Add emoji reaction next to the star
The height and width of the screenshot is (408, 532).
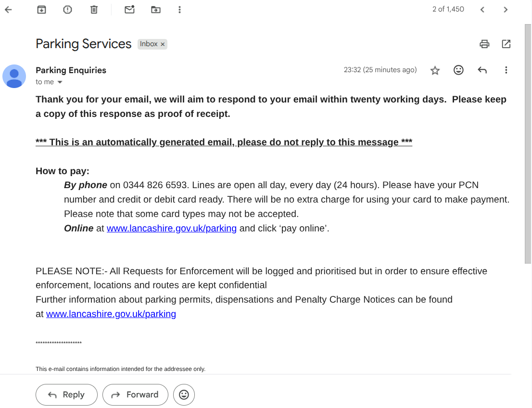tap(458, 70)
